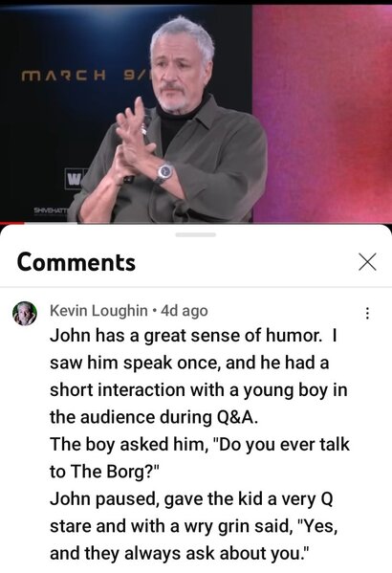The height and width of the screenshot is (573, 392).
Task: Tap 'and they always ask about you.' line
Action: (x=180, y=553)
